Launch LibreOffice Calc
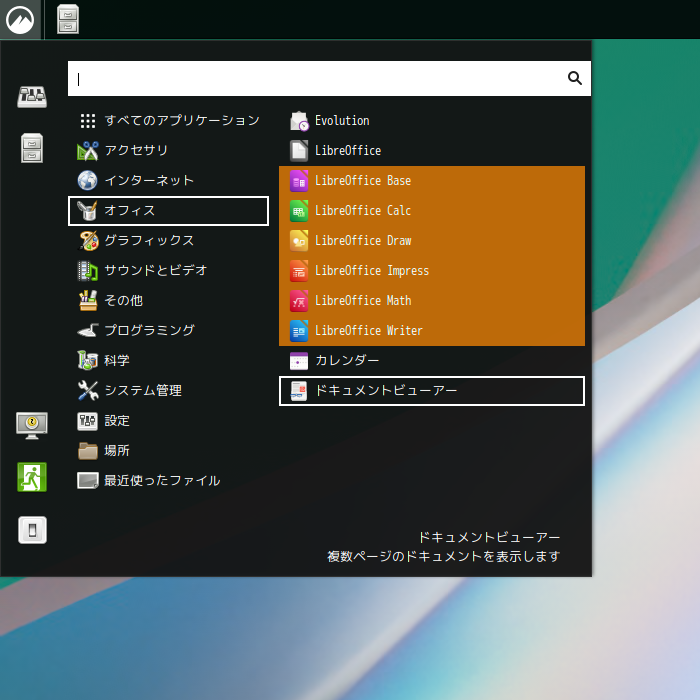Viewport: 700px width, 700px height. 432,211
